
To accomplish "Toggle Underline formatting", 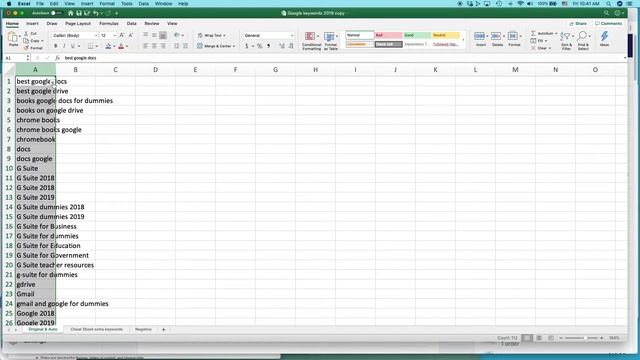I will [73, 46].
